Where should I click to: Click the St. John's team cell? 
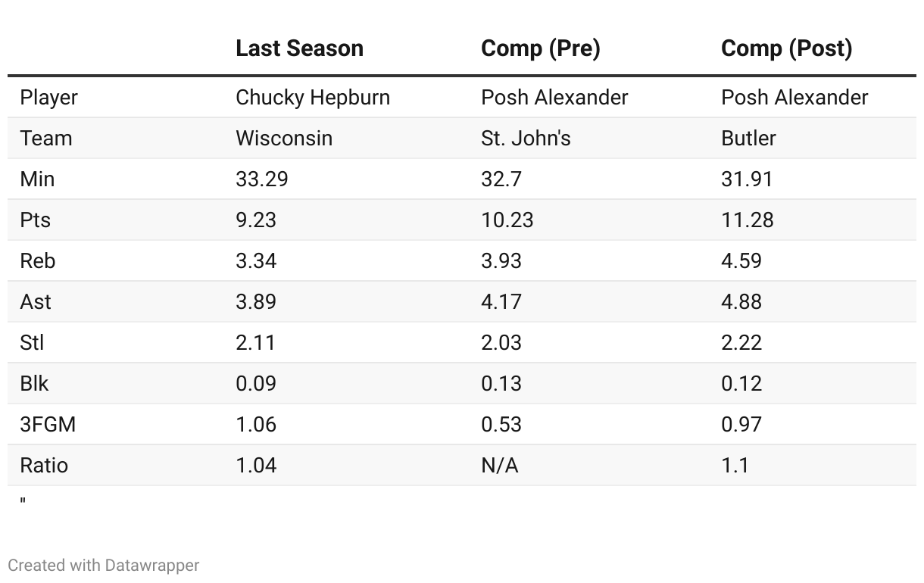526,139
